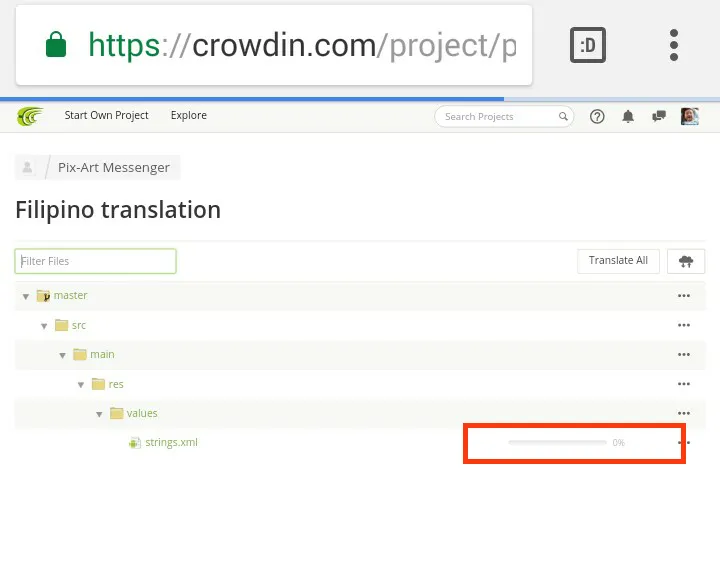Click the res folder name
The image size is (720, 566).
point(116,384)
